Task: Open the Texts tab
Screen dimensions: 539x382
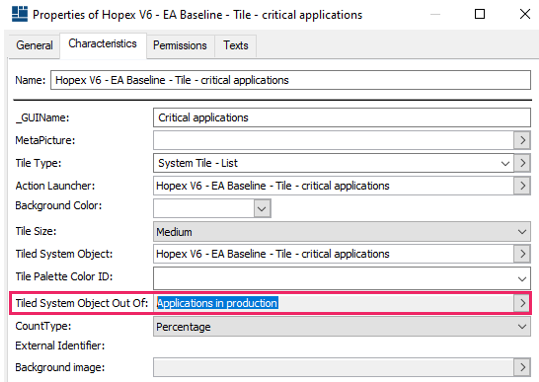Action: (x=235, y=45)
